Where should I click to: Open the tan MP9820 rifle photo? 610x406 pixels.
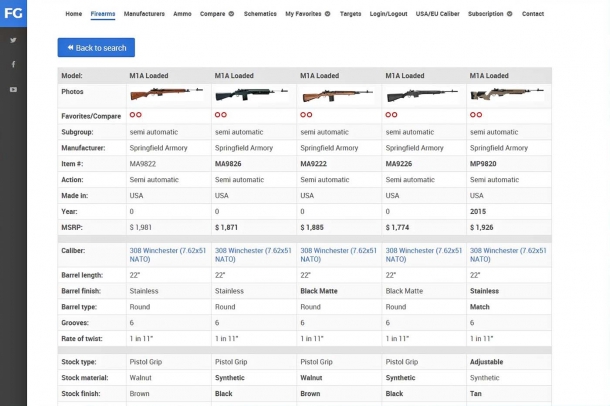tap(507, 94)
